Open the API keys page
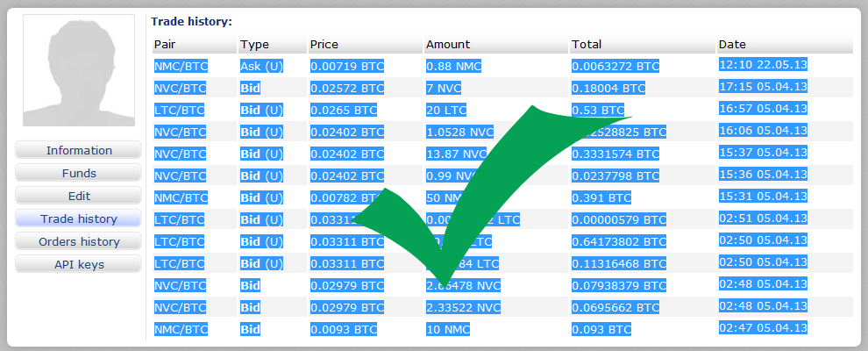 coord(79,264)
